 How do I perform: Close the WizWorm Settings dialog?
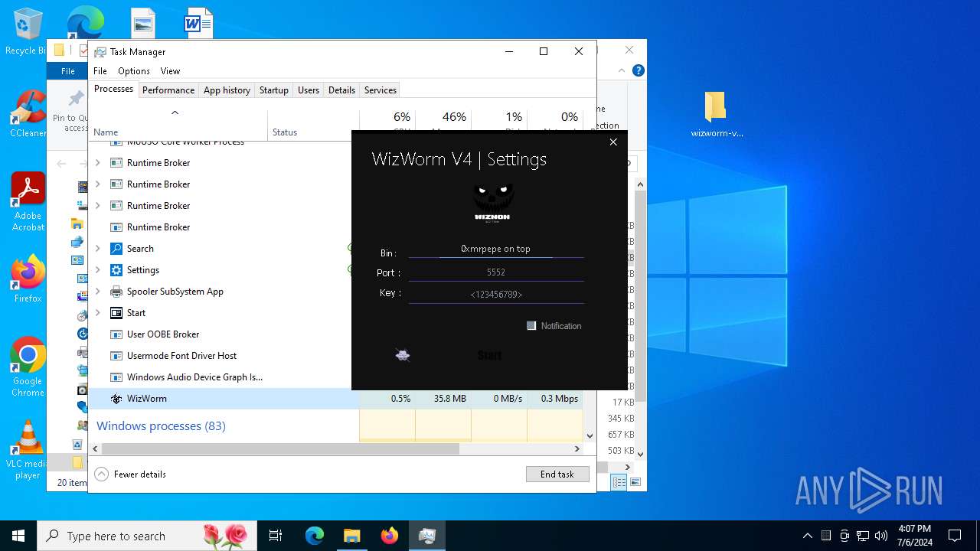pyautogui.click(x=613, y=142)
